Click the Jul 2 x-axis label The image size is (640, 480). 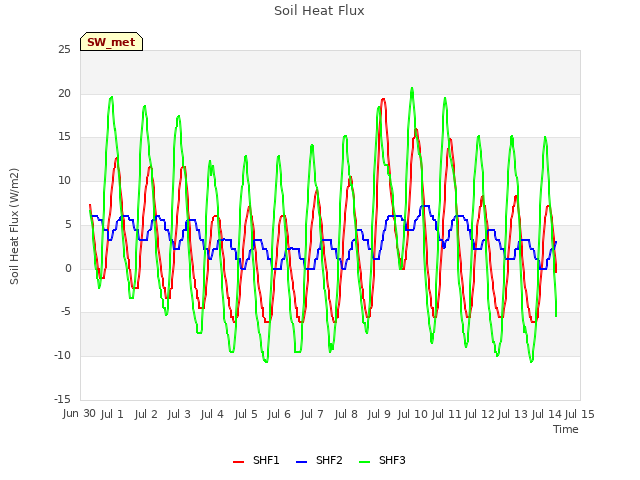coord(146,414)
